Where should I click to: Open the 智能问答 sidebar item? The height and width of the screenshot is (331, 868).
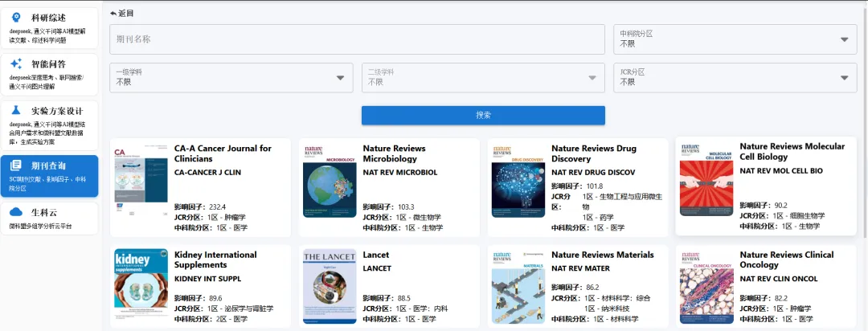pyautogui.click(x=49, y=75)
